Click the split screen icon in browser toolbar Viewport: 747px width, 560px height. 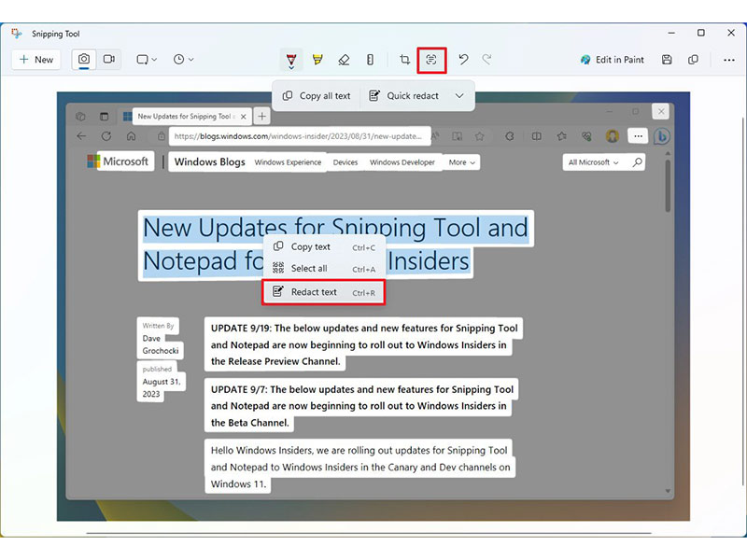536,136
